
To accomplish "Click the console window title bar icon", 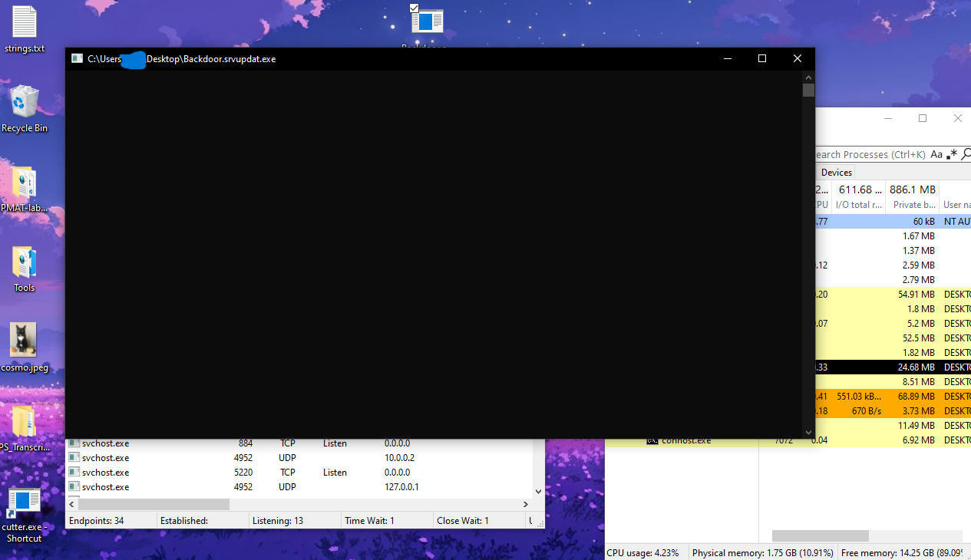I will (77, 58).
